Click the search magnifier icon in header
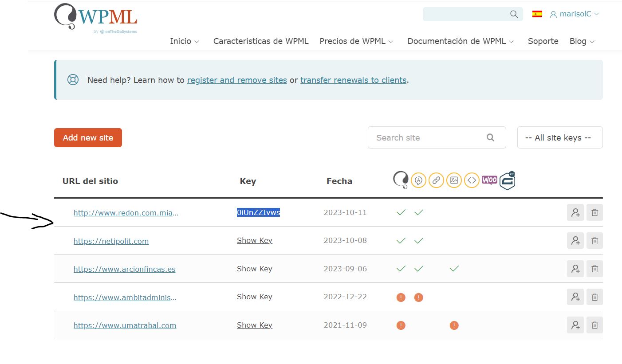Image resolution: width=622 pixels, height=364 pixels. click(514, 14)
